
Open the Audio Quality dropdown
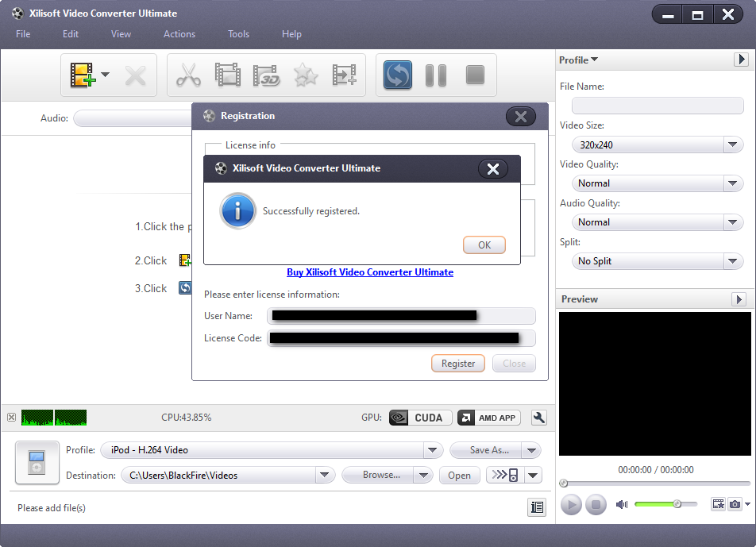pyautogui.click(x=658, y=222)
